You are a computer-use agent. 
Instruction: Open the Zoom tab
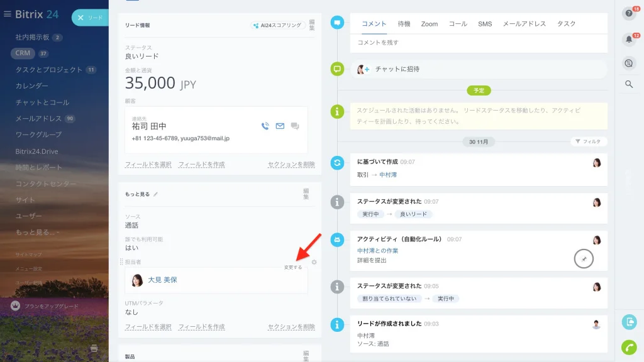pos(429,24)
